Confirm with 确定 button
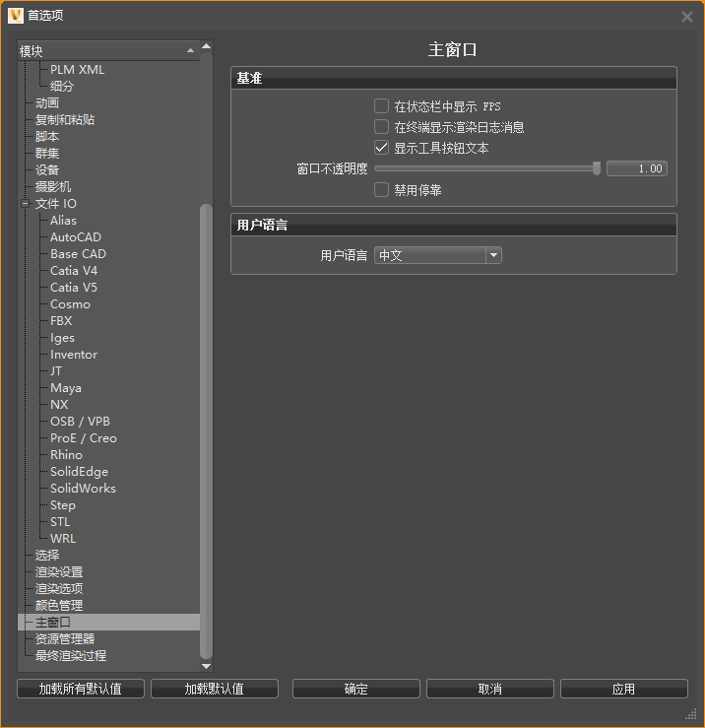Viewport: 705px width, 728px height. 356,689
